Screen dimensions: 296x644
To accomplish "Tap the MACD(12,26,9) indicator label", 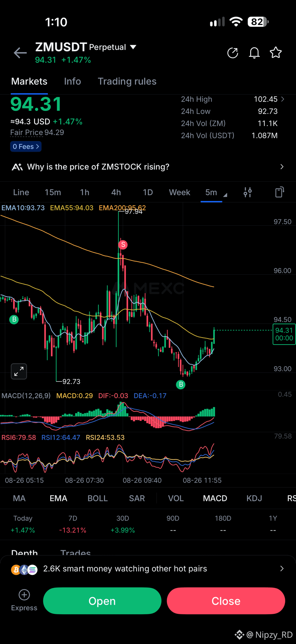I will (26, 396).
